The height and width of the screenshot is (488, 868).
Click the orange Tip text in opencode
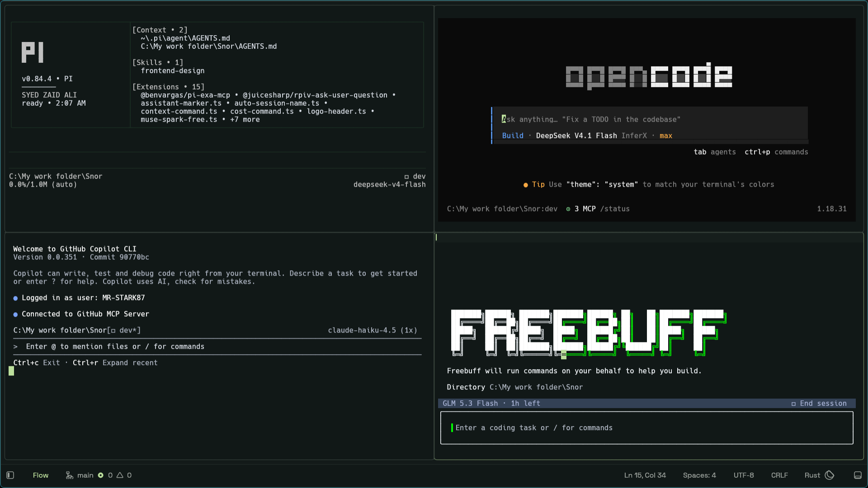click(538, 184)
